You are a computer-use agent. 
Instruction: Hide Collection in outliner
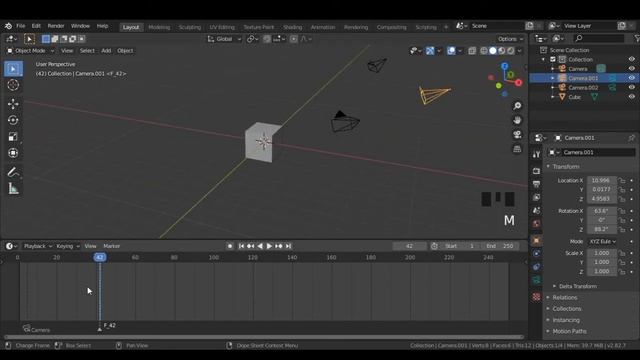click(x=631, y=59)
